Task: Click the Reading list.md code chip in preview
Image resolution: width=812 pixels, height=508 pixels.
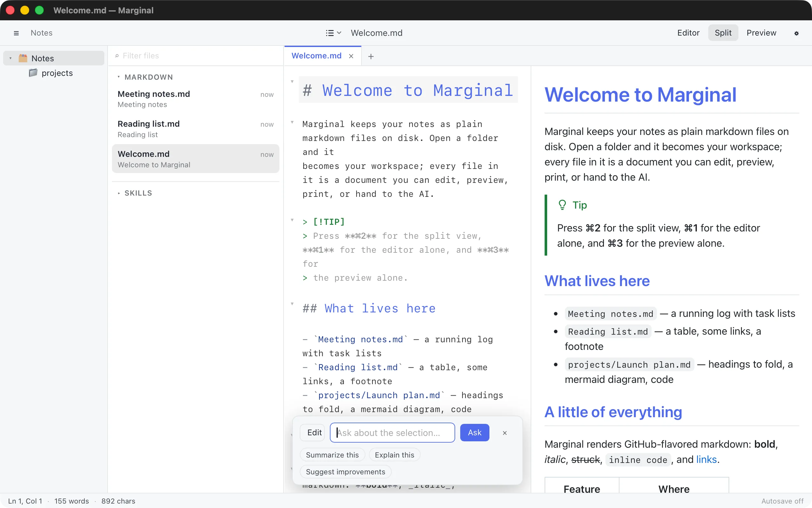Action: point(608,331)
